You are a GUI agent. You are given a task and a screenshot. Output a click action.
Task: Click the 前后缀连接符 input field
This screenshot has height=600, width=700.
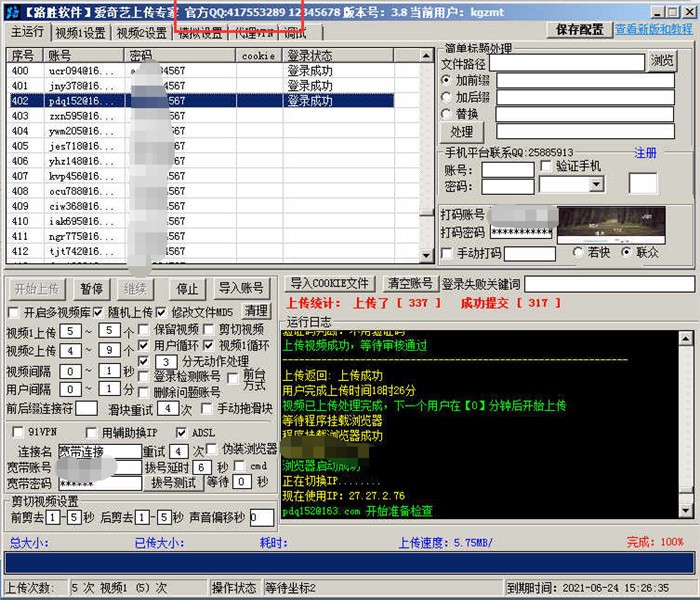tap(87, 408)
